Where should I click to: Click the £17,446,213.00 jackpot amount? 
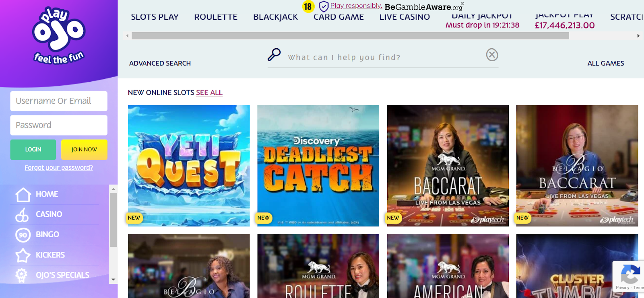pos(565,26)
